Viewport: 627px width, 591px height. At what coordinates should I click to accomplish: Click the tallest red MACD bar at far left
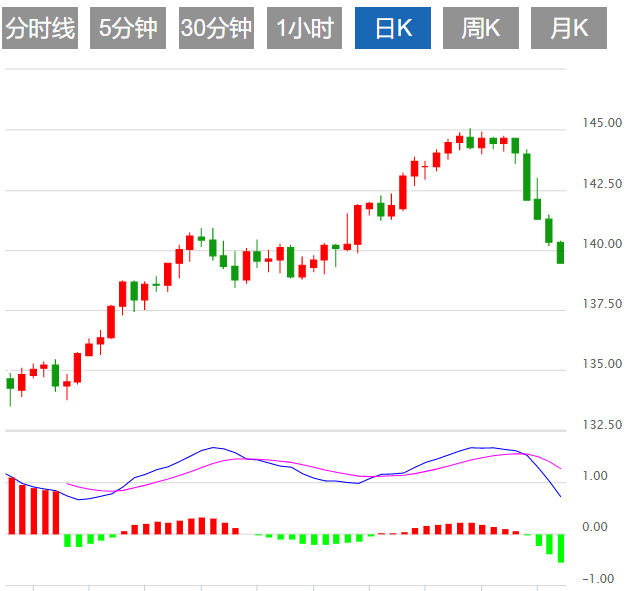pos(12,506)
